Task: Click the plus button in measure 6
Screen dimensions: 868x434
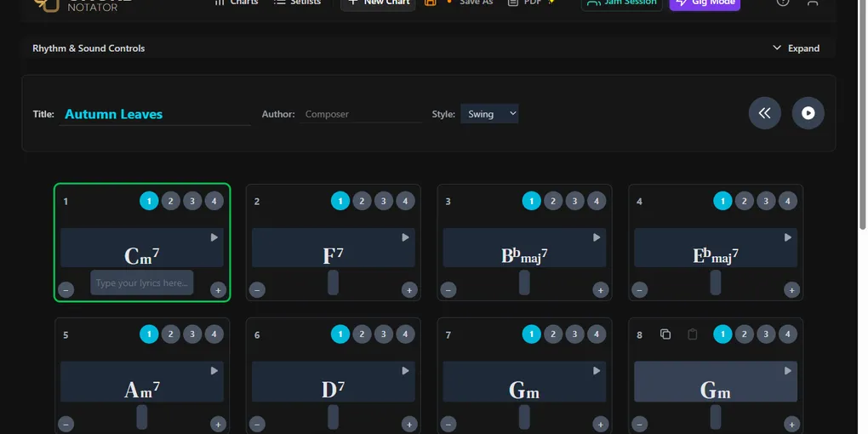Action: click(409, 424)
